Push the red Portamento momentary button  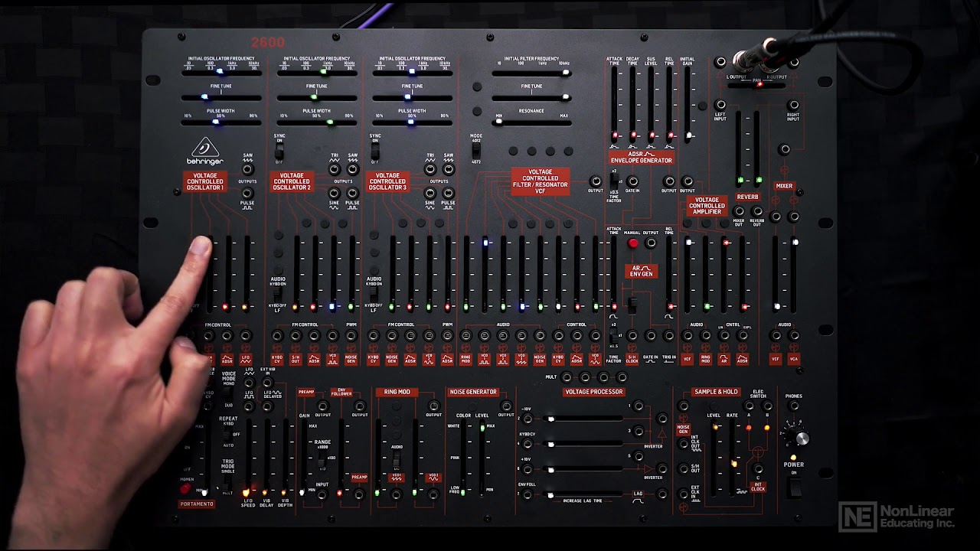(185, 488)
